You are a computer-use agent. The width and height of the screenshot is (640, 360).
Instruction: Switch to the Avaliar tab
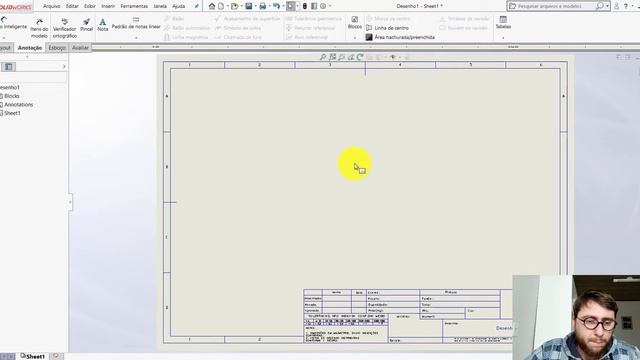pos(80,48)
